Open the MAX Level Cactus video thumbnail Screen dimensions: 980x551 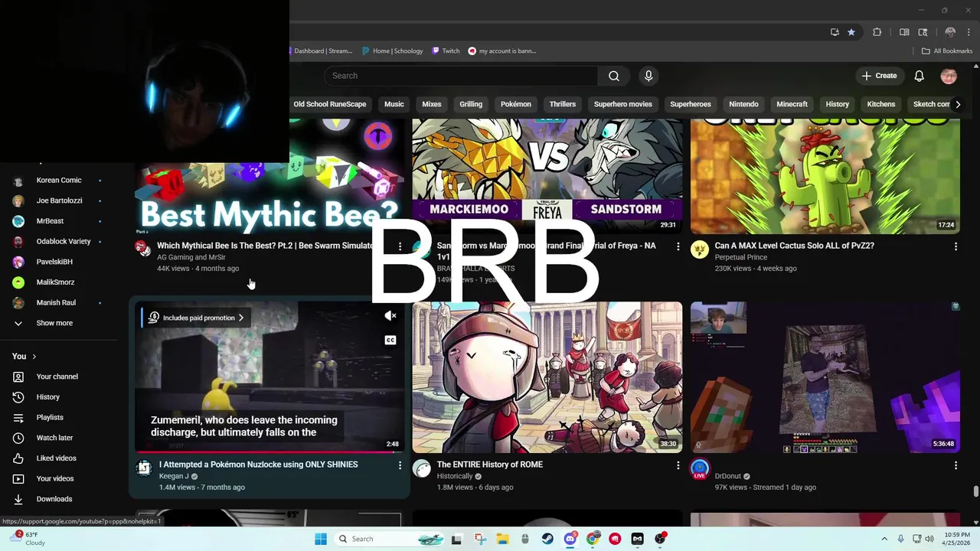tap(825, 177)
